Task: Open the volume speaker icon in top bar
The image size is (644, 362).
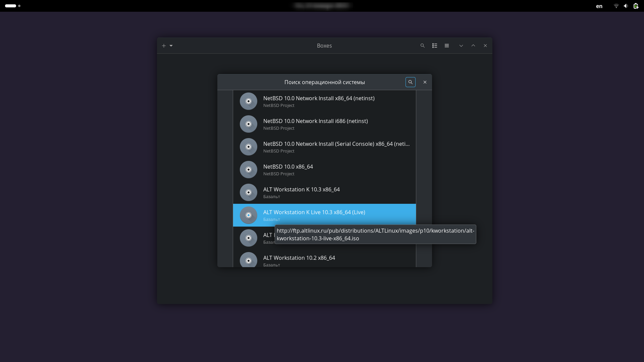Action: point(626,6)
